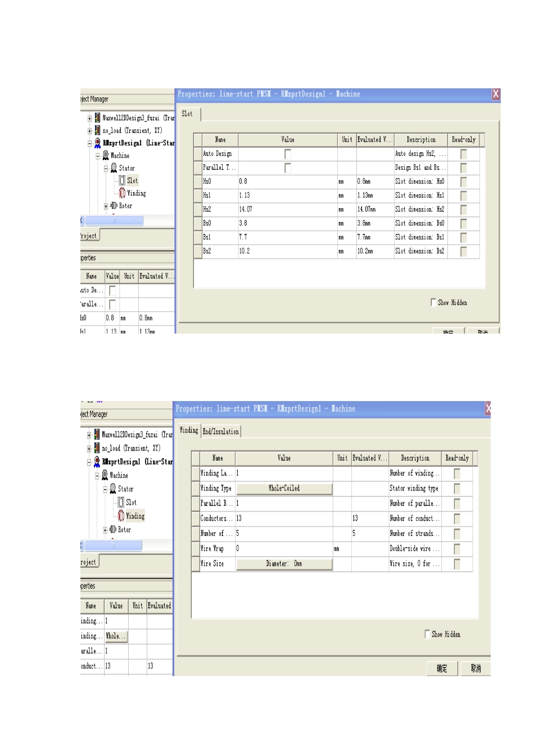The image size is (534, 756).
Task: Click RMxprtDesign1 icon in Slot screenshot tree
Action: click(97, 143)
